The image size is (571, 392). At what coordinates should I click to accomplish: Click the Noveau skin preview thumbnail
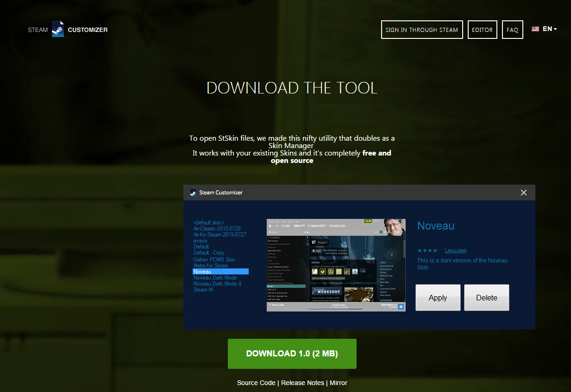coord(336,265)
